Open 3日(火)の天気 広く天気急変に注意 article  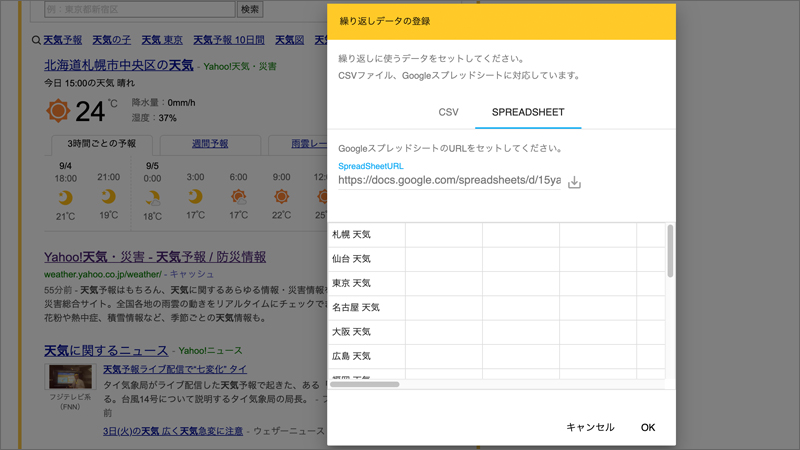coord(173,431)
